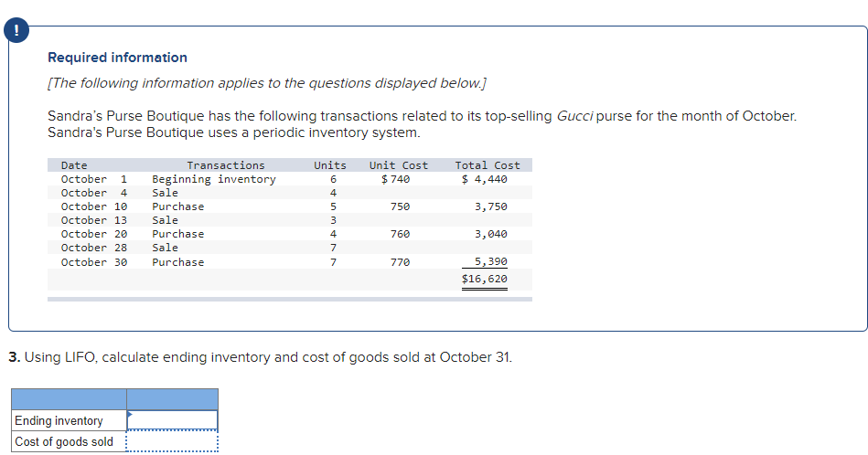This screenshot has width=868, height=455.
Task: Click the $ 4,440 total cost cell
Action: tap(485, 179)
